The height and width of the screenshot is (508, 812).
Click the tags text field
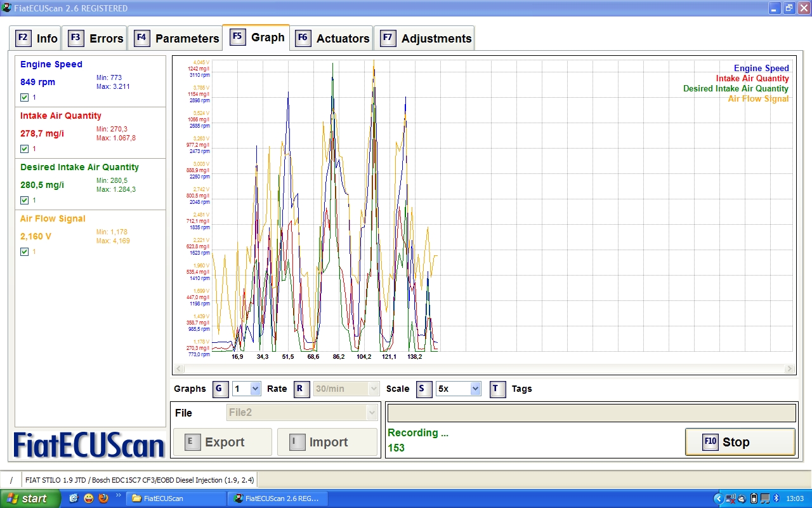point(591,413)
